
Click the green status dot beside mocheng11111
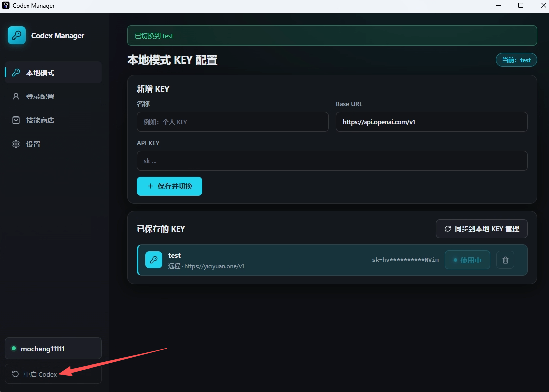click(14, 348)
